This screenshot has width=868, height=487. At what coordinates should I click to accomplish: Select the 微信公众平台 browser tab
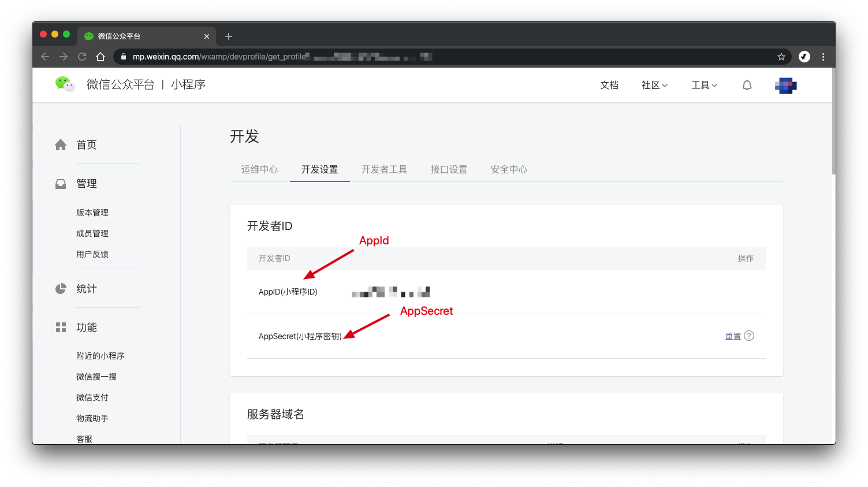(x=147, y=36)
